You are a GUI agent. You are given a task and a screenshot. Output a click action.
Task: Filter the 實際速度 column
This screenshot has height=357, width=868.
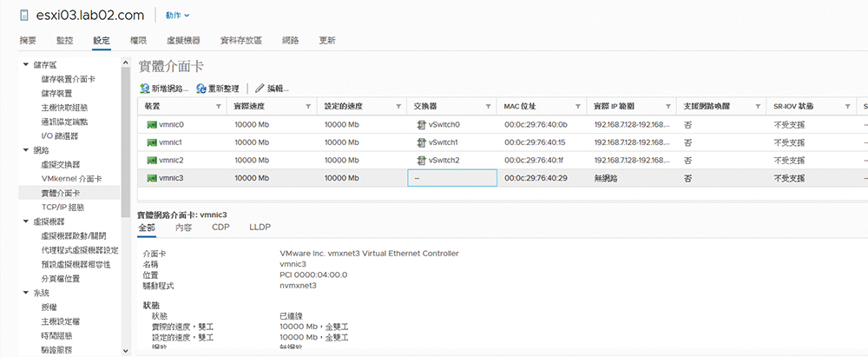(308, 106)
